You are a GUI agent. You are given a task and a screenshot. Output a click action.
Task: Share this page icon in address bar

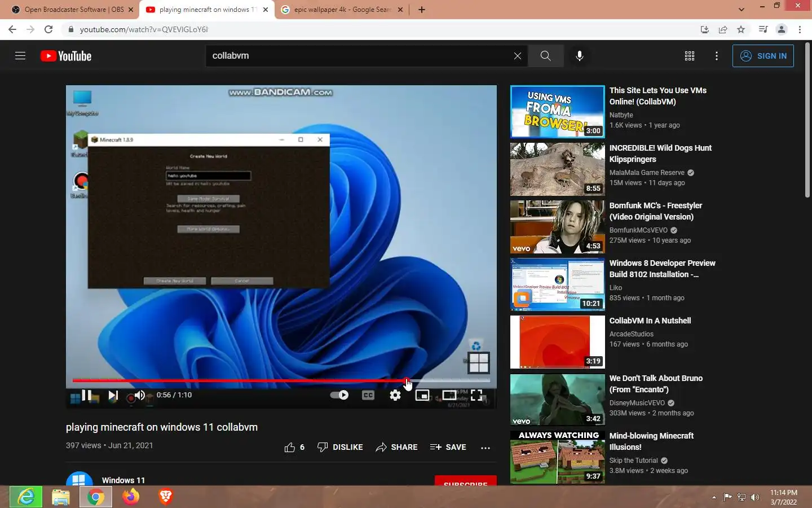point(723,29)
